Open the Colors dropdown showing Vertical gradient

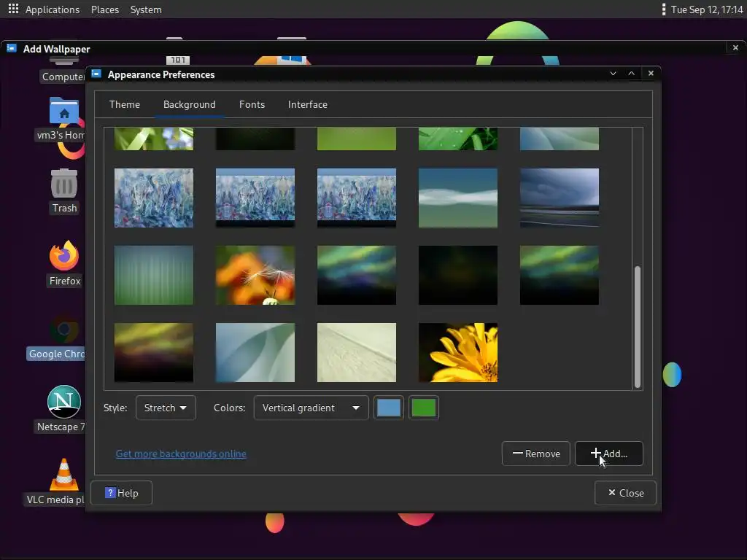[311, 408]
